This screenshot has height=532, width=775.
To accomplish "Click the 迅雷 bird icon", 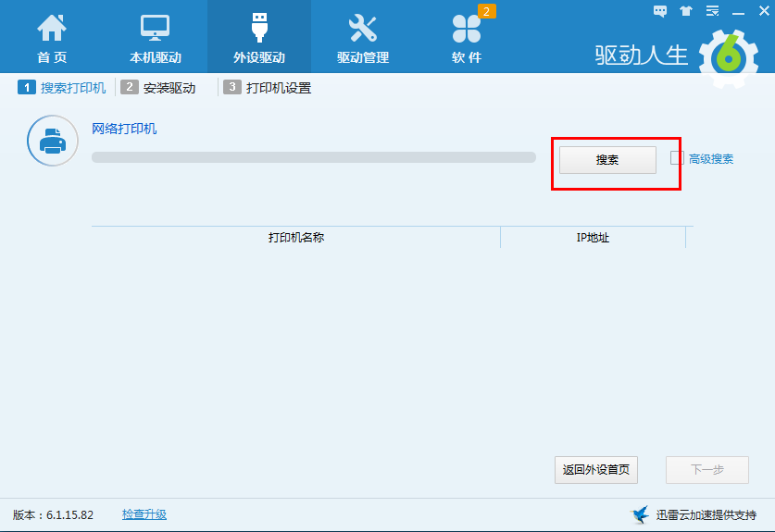I will click(639, 514).
